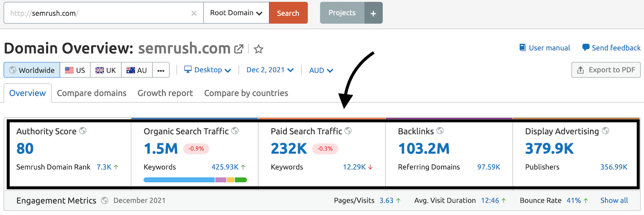The width and height of the screenshot is (644, 215).
Task: Open the Compare by countries tab
Action: pos(246,93)
